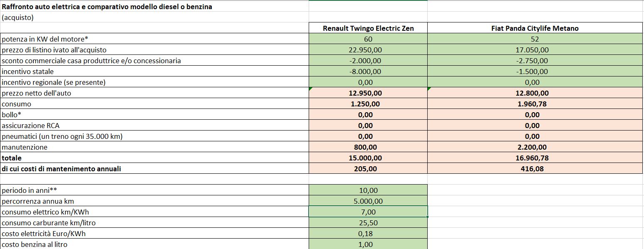Screen dimensions: 644x249
Task: Select the Fiat annual cost 416,08
Action: (x=535, y=169)
